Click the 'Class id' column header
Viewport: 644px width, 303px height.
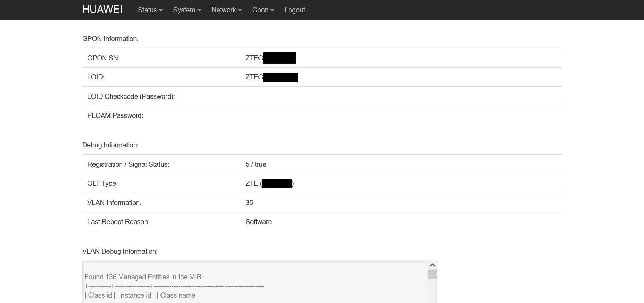100,295
